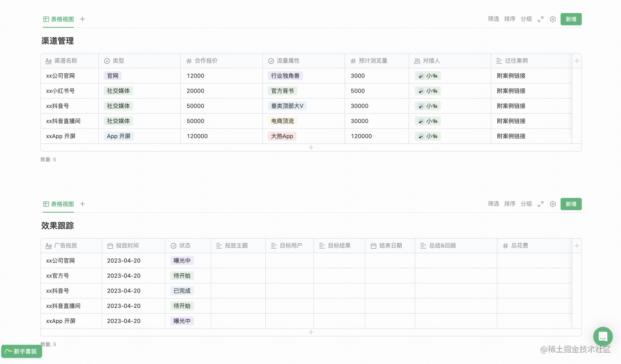Click the 总花费 column header
Screen dimensions: 621x364
point(534,246)
